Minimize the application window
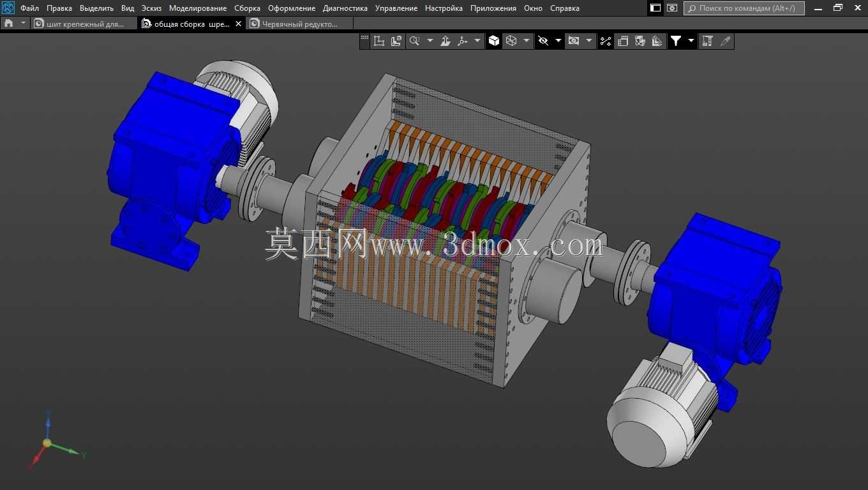Viewport: 868px width, 490px height. pyautogui.click(x=818, y=8)
